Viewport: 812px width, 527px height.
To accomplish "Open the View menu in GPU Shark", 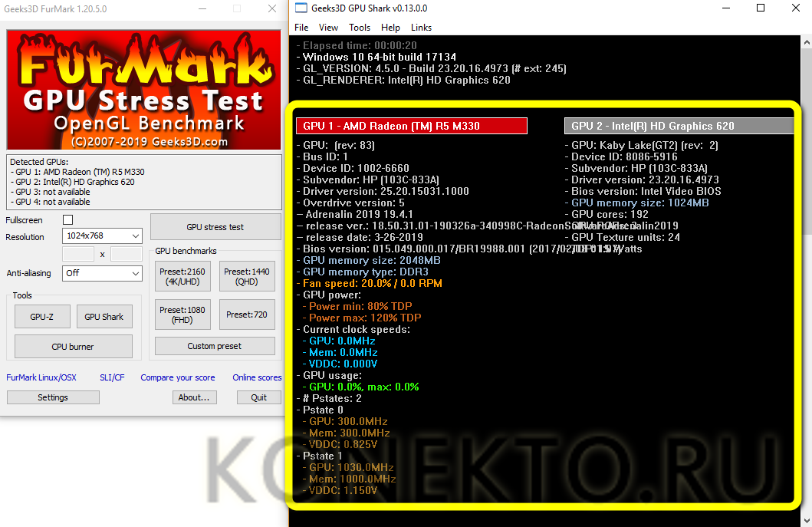I will (x=328, y=28).
